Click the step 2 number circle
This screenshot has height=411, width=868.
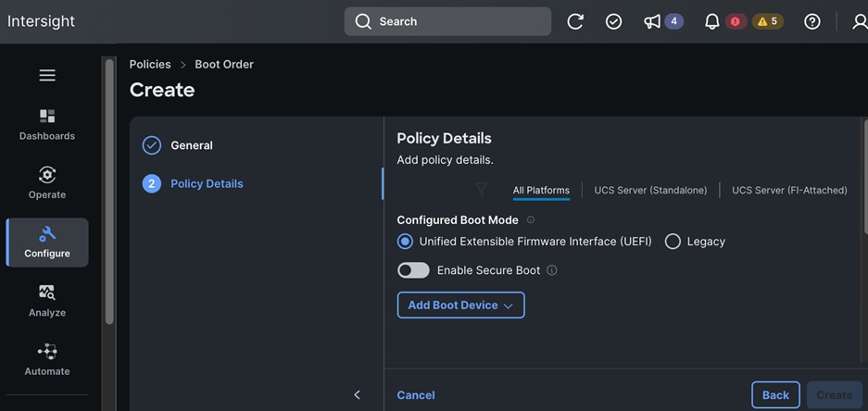152,183
